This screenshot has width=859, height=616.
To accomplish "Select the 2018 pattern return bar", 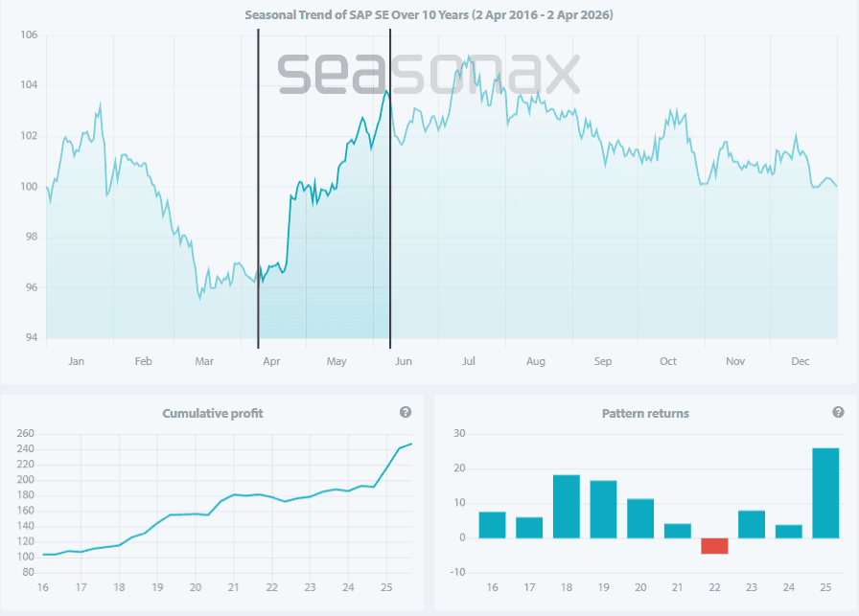I will pyautogui.click(x=567, y=506).
